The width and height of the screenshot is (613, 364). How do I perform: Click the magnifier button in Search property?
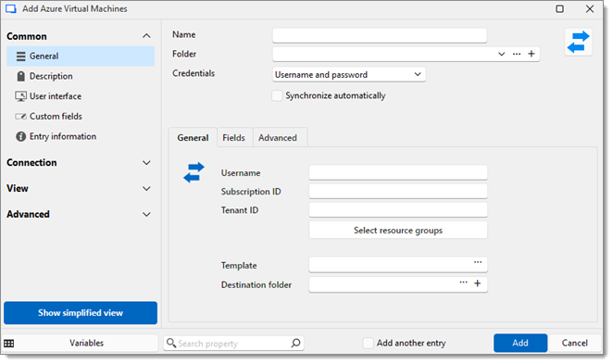[x=296, y=344]
